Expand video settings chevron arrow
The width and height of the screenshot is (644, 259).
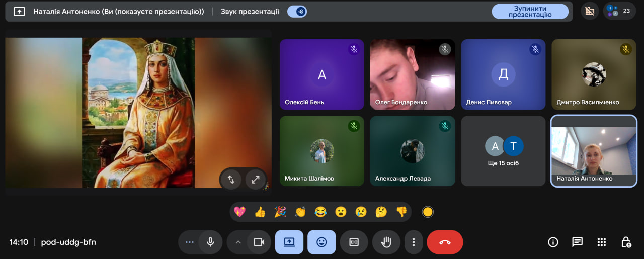(x=238, y=242)
